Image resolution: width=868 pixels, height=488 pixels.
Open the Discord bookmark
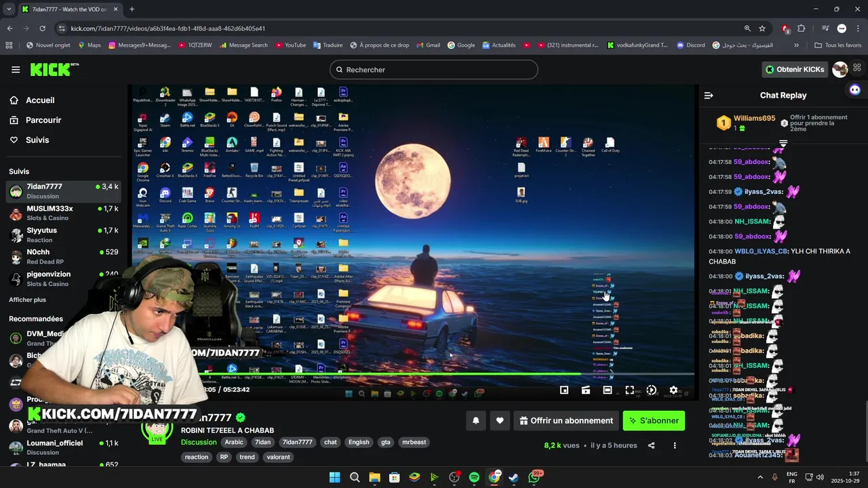(690, 45)
